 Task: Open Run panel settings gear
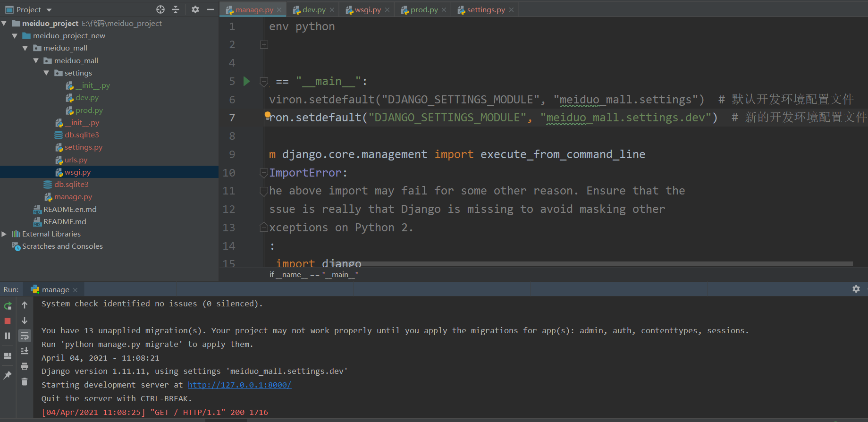[x=856, y=289]
